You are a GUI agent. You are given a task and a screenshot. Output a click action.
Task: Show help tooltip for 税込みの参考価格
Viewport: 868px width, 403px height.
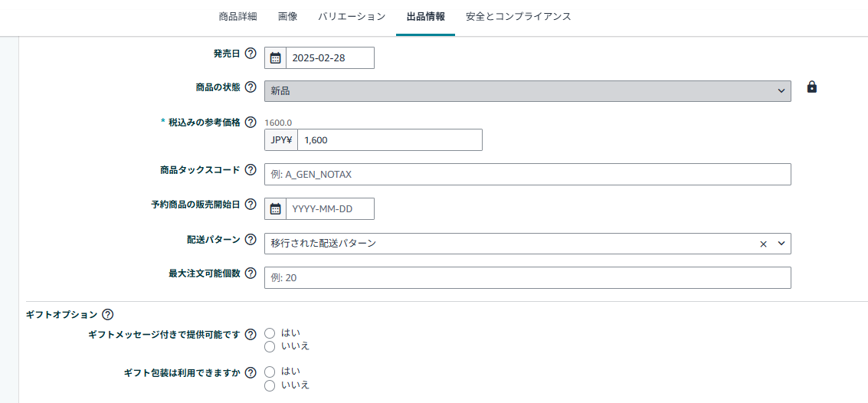251,123
